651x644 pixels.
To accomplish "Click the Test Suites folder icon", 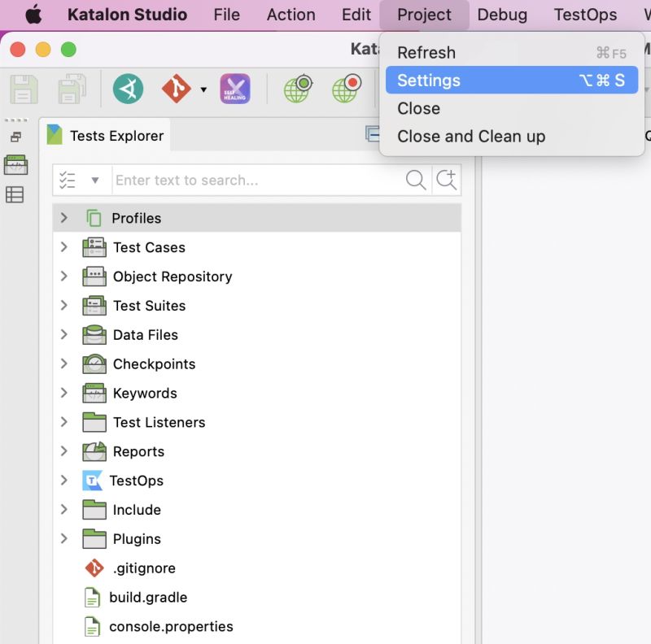I will tap(94, 305).
